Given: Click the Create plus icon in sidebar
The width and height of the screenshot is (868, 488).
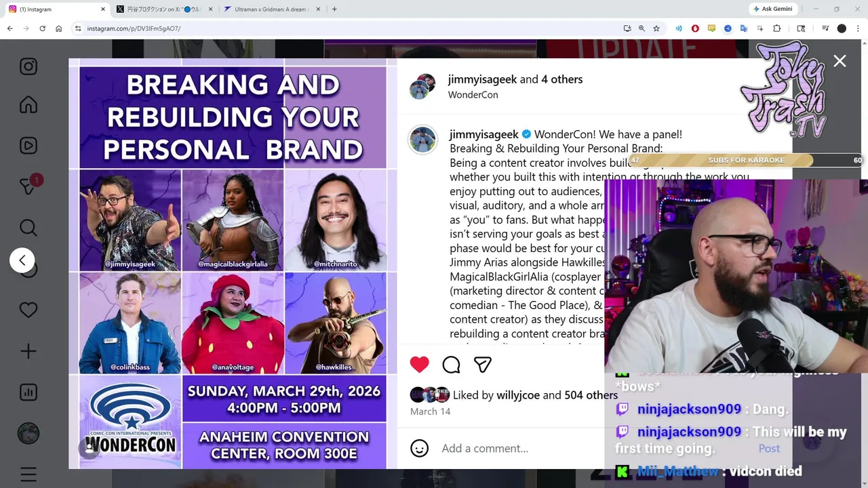Looking at the screenshot, I should 28,351.
